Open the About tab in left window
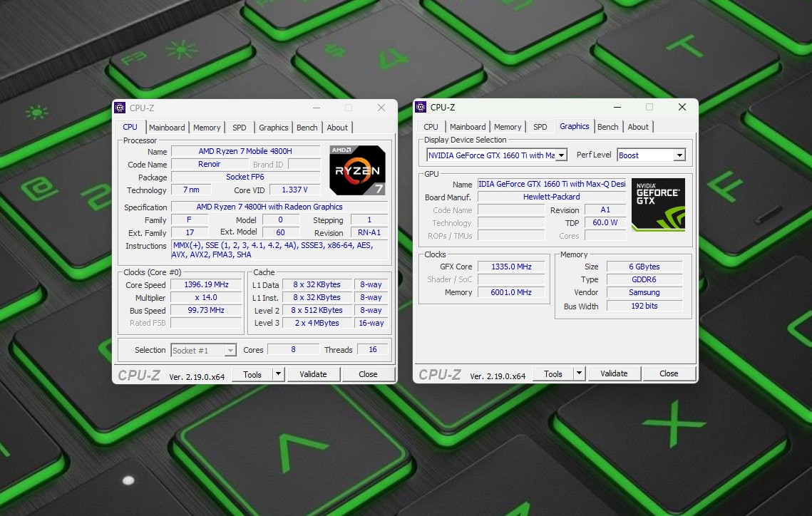This screenshot has height=516, width=812. [337, 128]
